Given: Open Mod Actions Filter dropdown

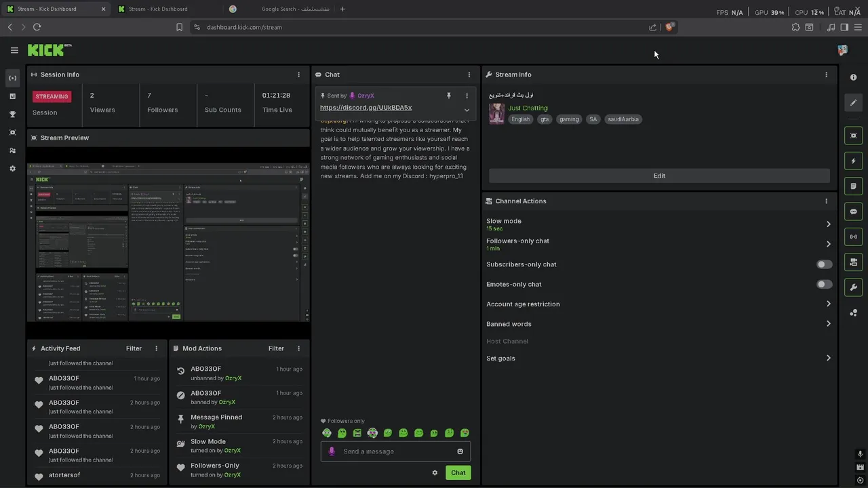Looking at the screenshot, I should click(276, 348).
